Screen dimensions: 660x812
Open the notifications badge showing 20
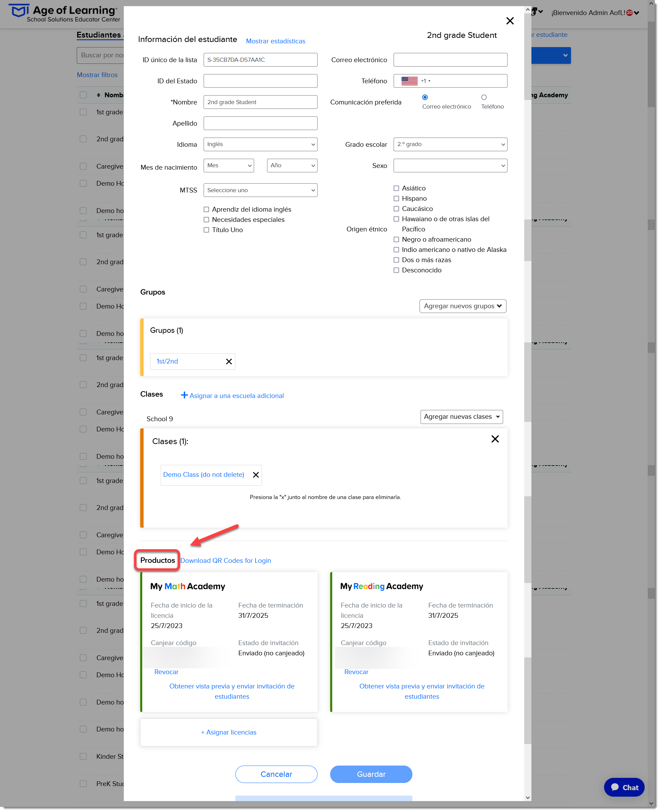pyautogui.click(x=630, y=13)
